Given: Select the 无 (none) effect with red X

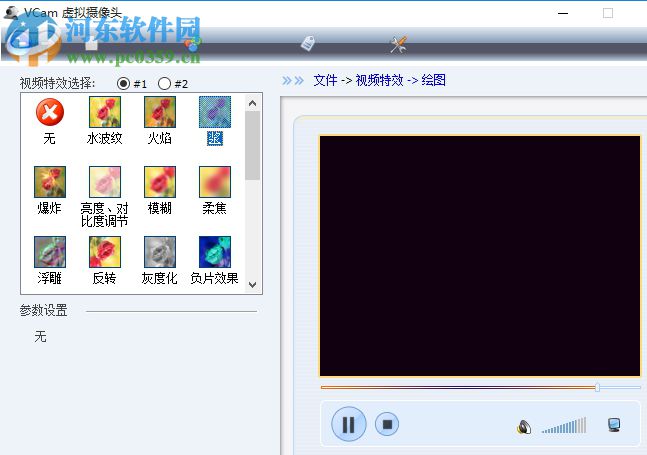Looking at the screenshot, I should pos(50,121).
